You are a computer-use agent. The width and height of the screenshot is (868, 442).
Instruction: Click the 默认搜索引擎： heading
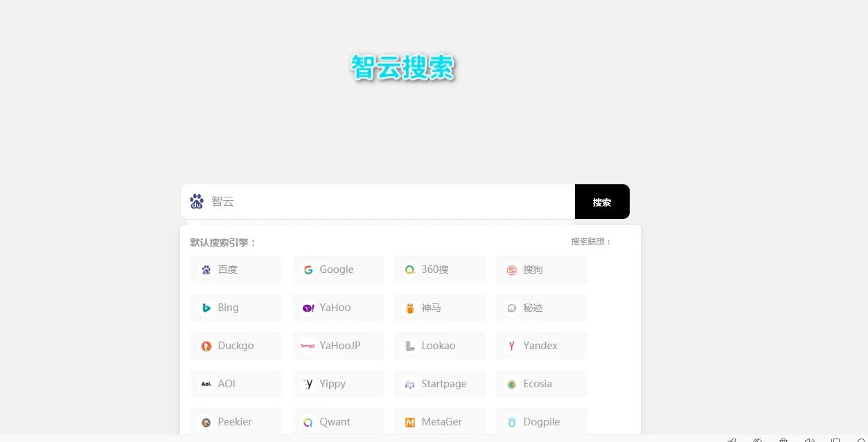(x=224, y=242)
